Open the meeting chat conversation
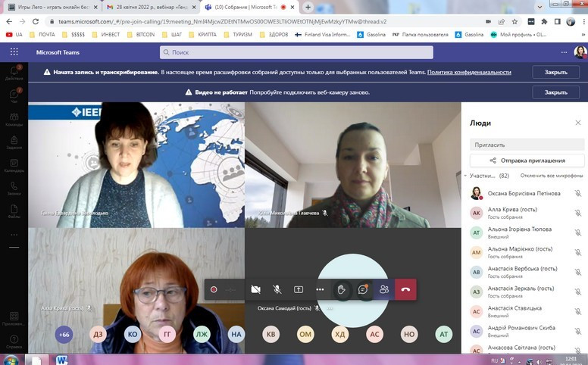The image size is (588, 365). click(363, 289)
